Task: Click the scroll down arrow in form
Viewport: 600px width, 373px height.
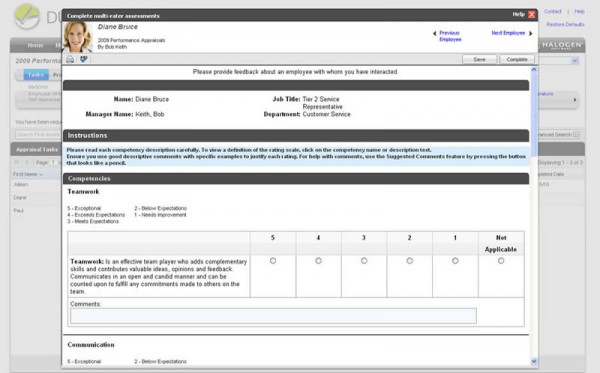Action: pos(534,361)
